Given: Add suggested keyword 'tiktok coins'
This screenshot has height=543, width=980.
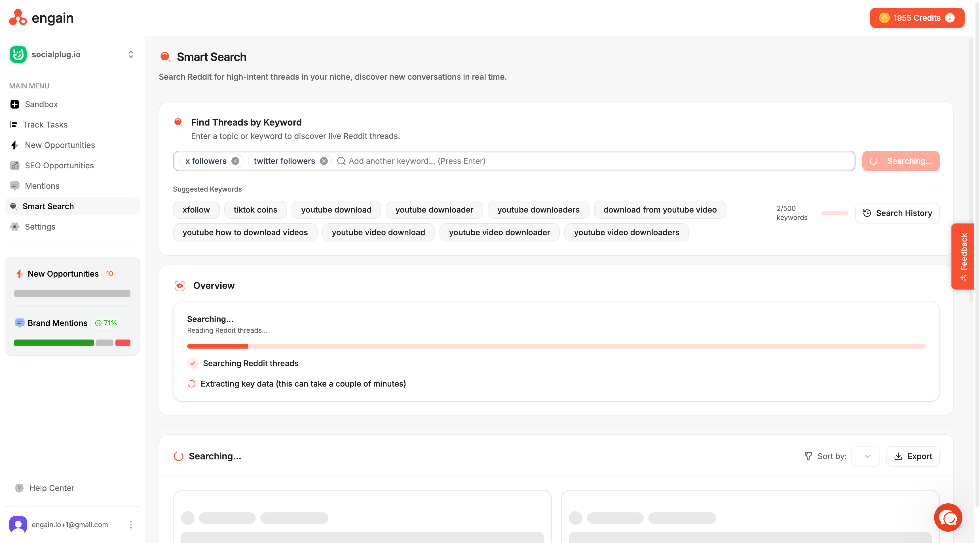Looking at the screenshot, I should (x=255, y=209).
